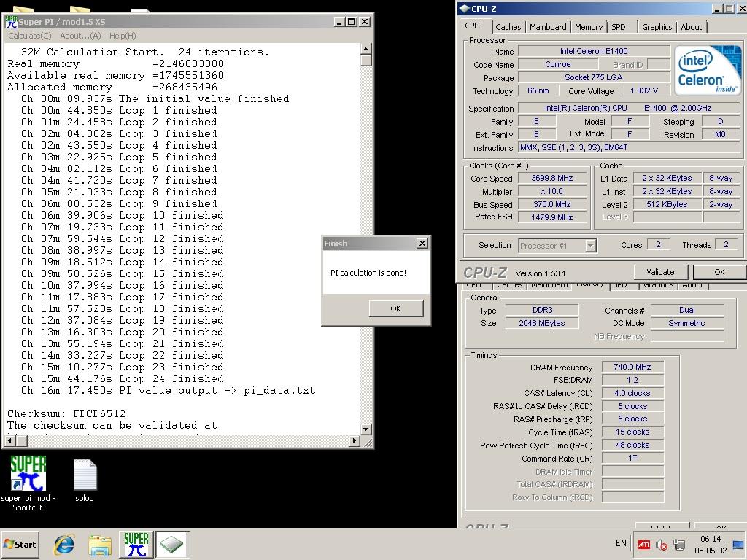Select the CPU tab in CPU-Z

(x=473, y=26)
